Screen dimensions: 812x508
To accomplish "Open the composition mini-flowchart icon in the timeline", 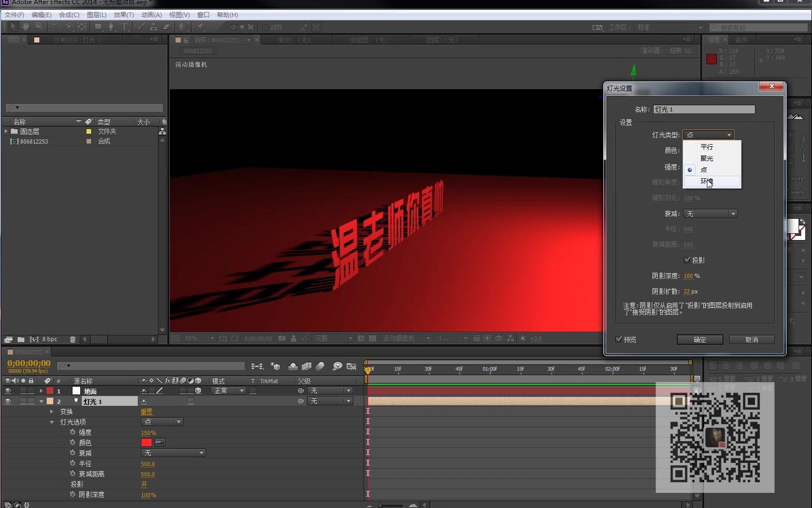I will (x=257, y=366).
